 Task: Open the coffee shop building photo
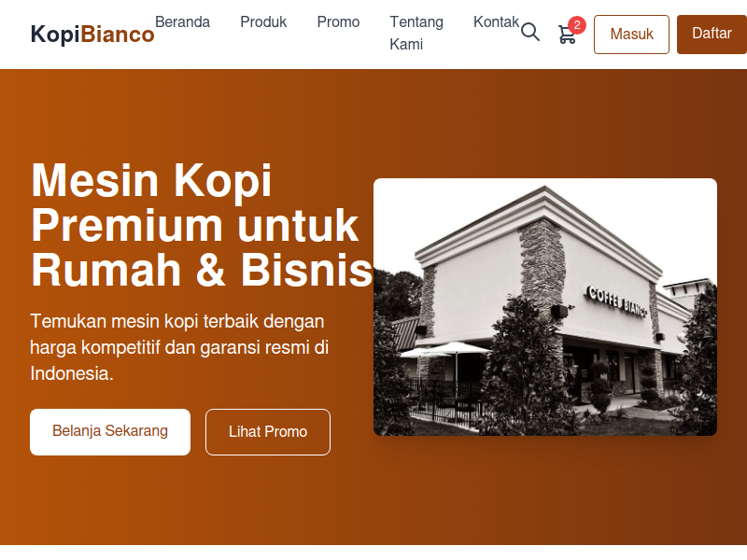(x=545, y=307)
